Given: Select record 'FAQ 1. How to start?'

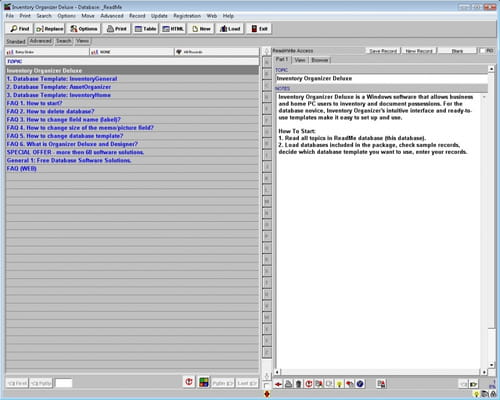Looking at the screenshot, I should (x=132, y=103).
